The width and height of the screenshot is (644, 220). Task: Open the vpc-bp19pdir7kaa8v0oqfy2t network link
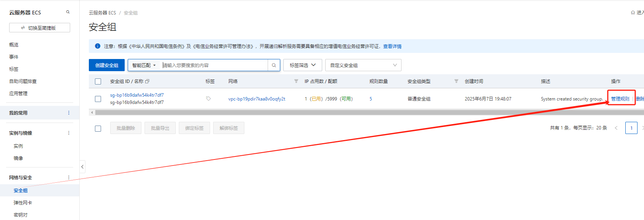pyautogui.click(x=257, y=99)
